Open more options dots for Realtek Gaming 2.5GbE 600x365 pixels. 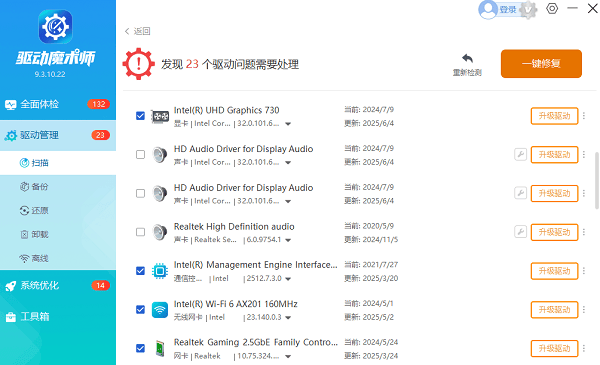coord(584,348)
